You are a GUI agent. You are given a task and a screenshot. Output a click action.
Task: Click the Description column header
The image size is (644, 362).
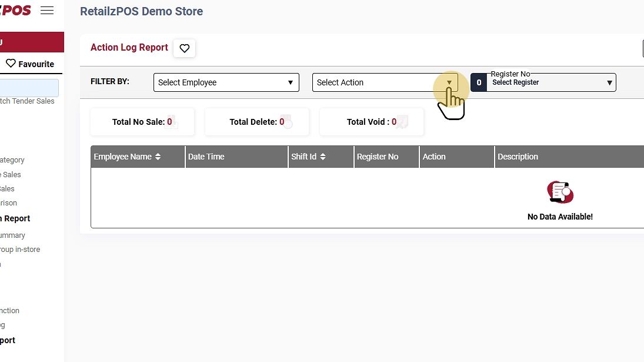(518, 157)
